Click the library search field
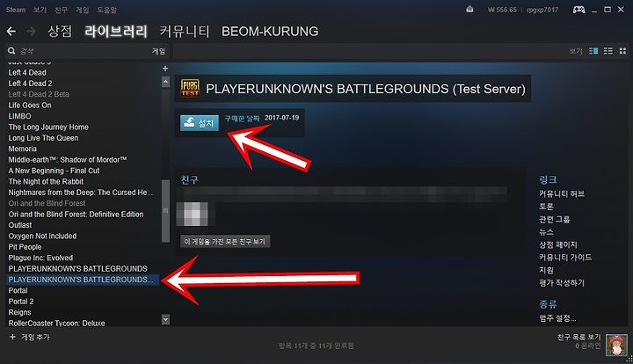 pyautogui.click(x=83, y=51)
